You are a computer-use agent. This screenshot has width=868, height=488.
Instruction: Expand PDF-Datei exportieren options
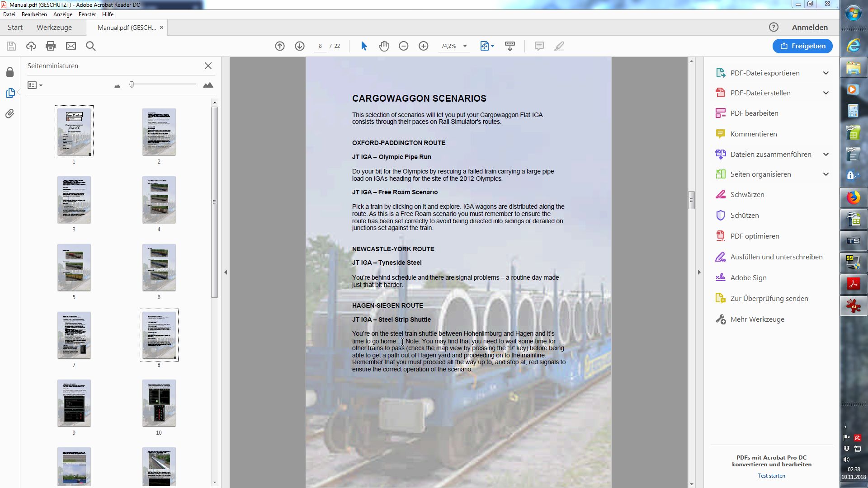pos(826,73)
